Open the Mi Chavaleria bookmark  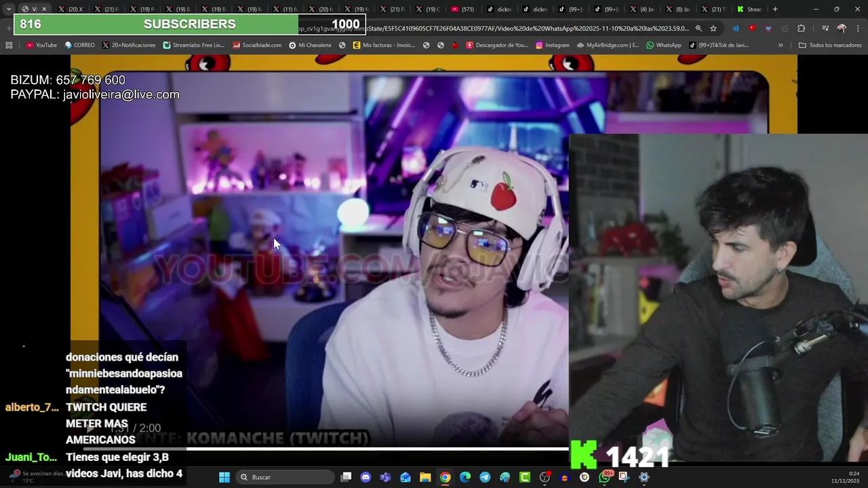(x=310, y=45)
